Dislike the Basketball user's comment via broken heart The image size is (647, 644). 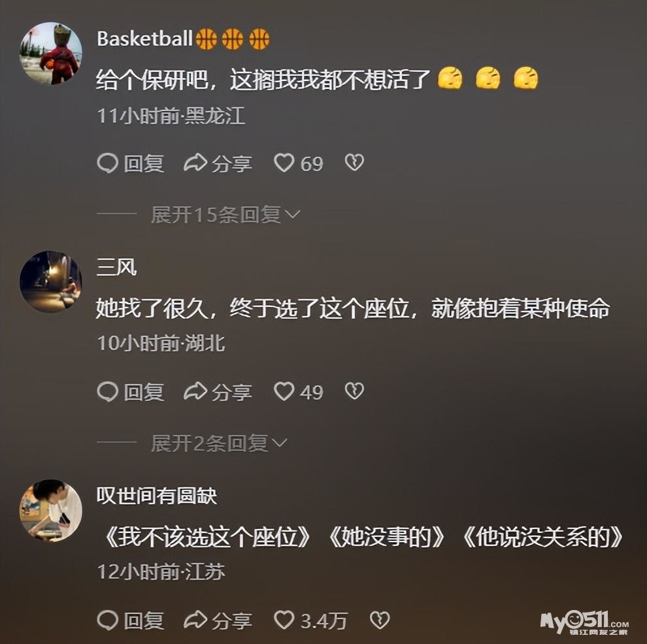[354, 163]
